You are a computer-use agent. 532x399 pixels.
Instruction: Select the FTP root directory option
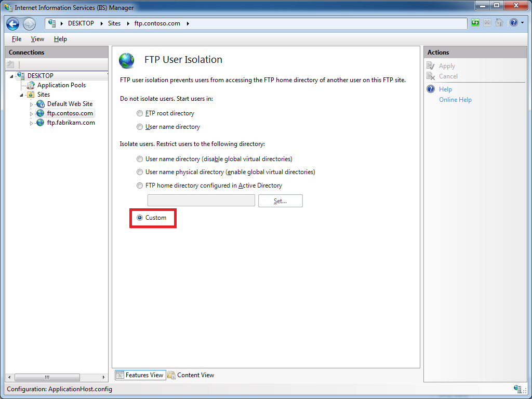[139, 113]
